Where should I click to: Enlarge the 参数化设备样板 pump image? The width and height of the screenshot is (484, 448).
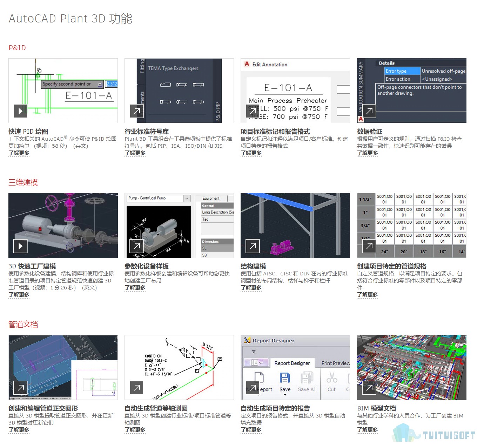pos(136,246)
